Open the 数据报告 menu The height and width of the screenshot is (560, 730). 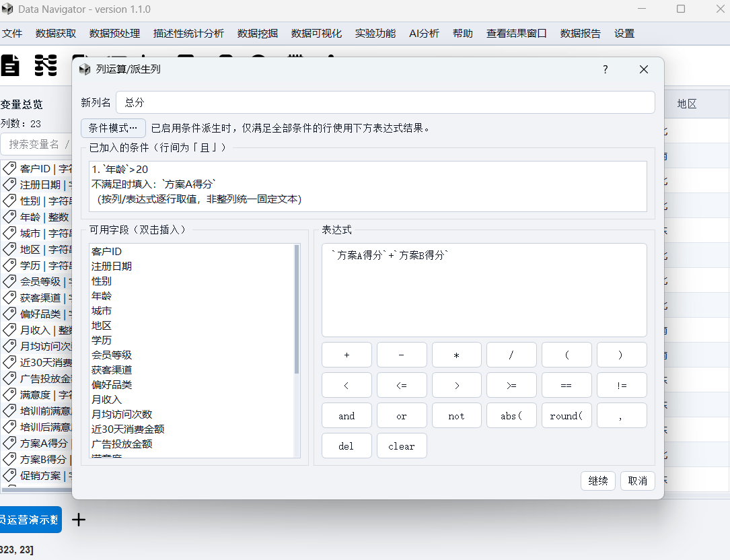581,34
